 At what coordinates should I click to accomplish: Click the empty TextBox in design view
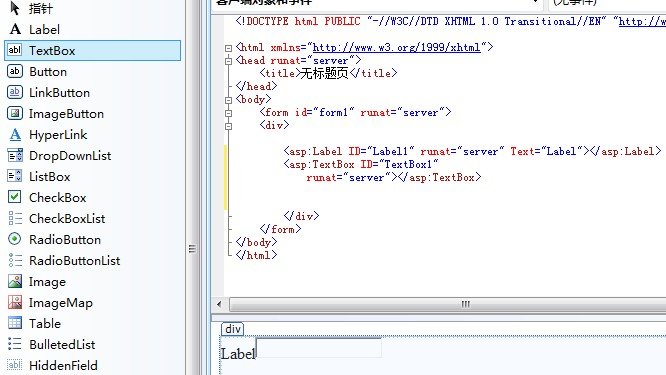point(319,348)
